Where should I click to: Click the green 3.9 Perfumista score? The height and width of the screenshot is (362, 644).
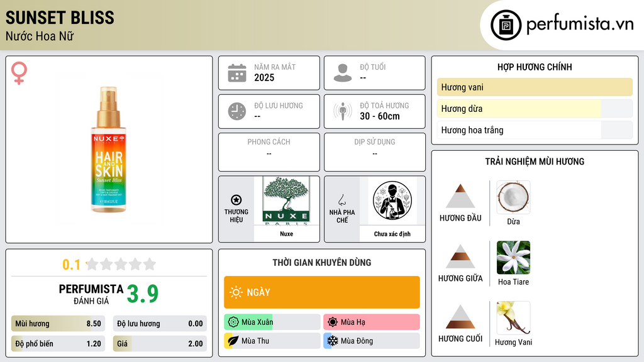(143, 293)
